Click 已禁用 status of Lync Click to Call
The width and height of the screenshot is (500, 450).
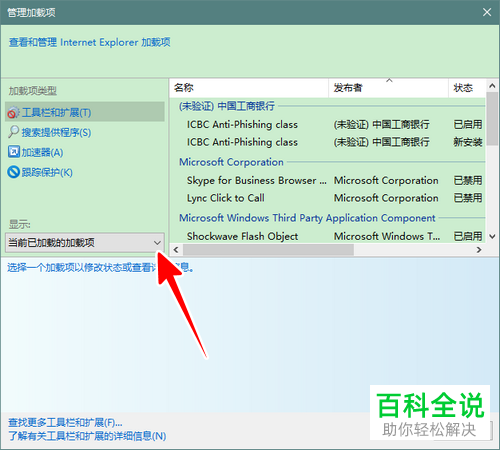pyautogui.click(x=468, y=198)
